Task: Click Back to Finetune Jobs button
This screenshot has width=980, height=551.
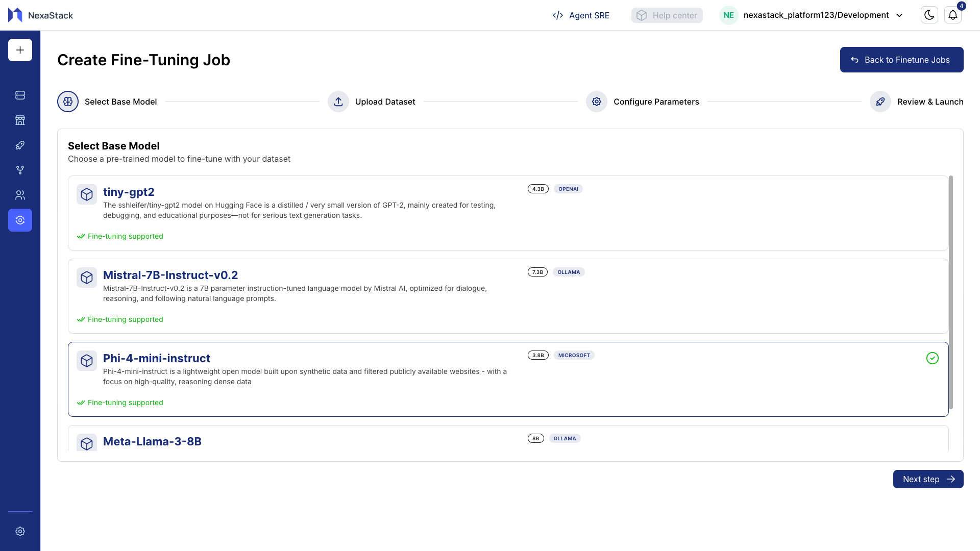Action: click(901, 60)
